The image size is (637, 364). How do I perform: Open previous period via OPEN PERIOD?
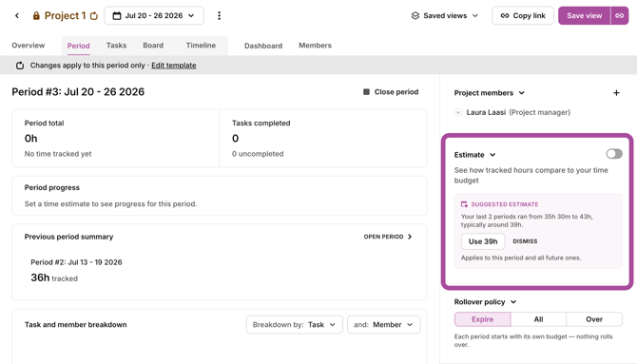(x=388, y=237)
